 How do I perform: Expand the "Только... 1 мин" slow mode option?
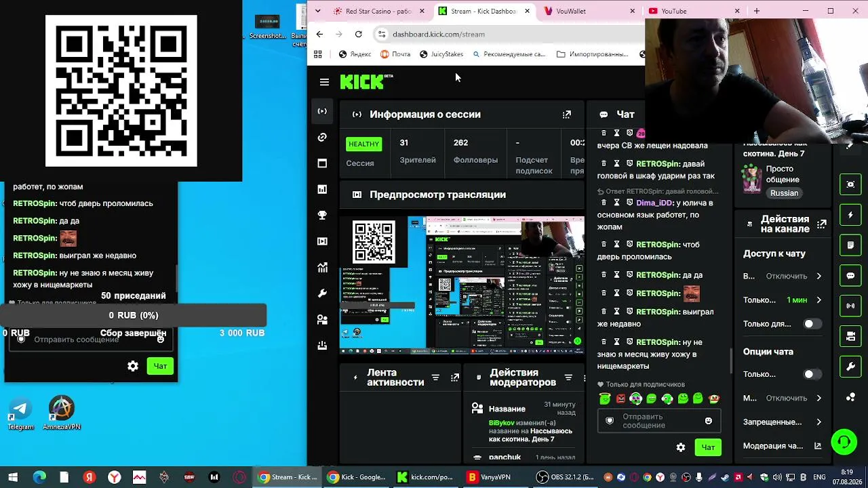pos(783,300)
